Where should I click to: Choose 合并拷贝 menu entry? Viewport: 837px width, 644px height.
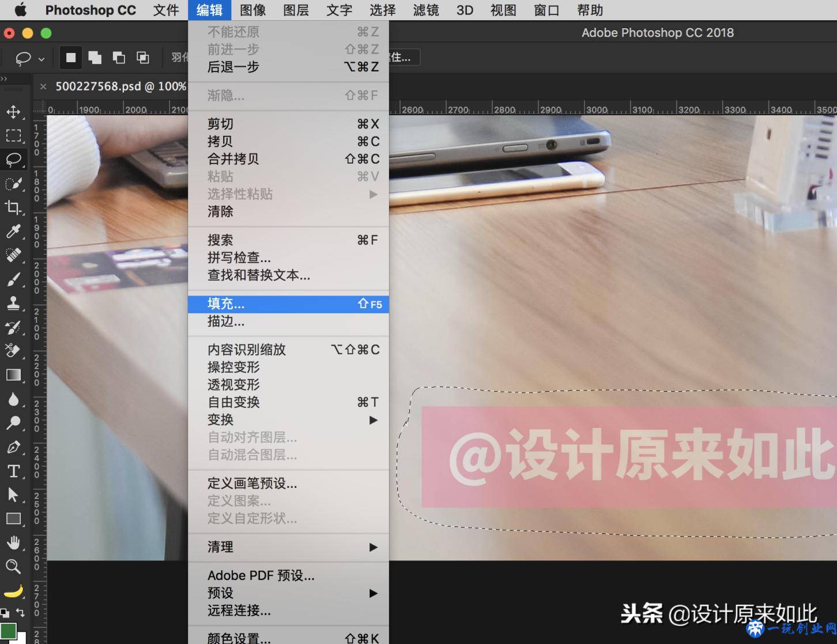[x=288, y=159]
